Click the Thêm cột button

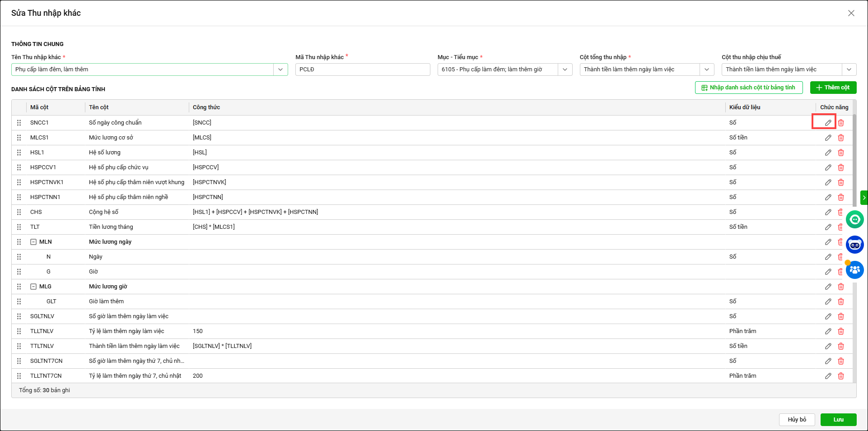pos(833,88)
